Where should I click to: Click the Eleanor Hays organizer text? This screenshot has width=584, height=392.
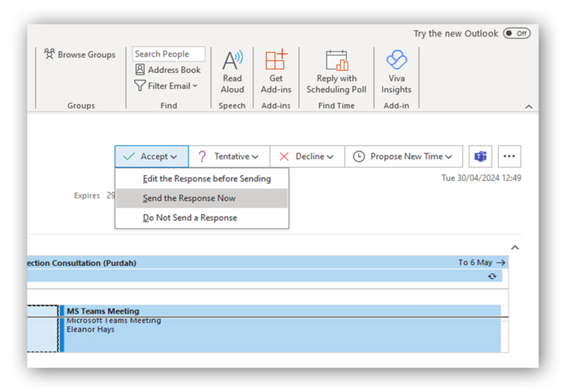(91, 329)
